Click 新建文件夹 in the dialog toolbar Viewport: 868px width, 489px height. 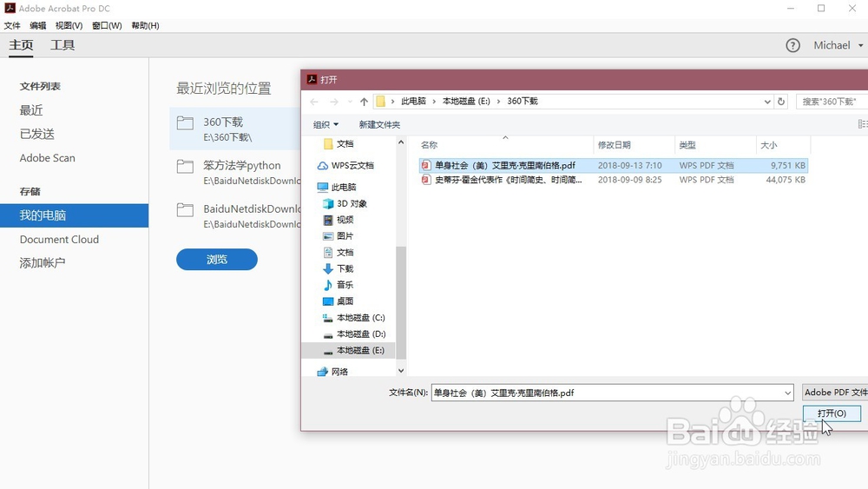tap(379, 124)
